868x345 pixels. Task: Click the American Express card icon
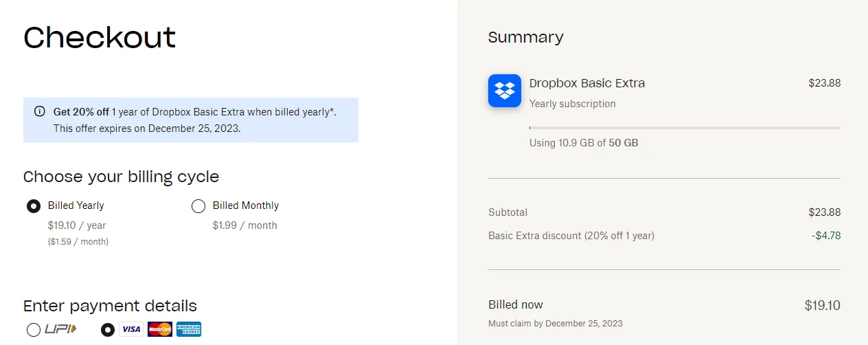(189, 329)
